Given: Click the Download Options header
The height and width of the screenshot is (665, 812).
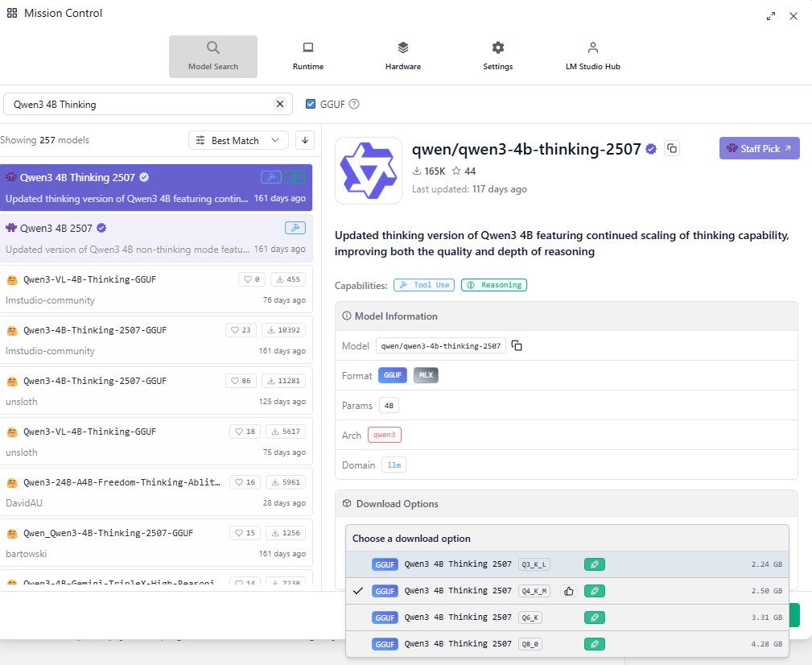Looking at the screenshot, I should click(567, 503).
